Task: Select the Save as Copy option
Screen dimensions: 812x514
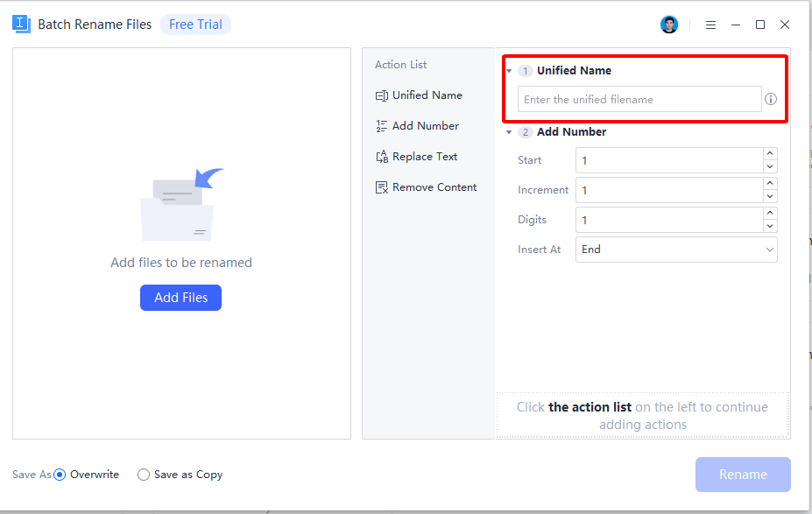Action: 143,474
